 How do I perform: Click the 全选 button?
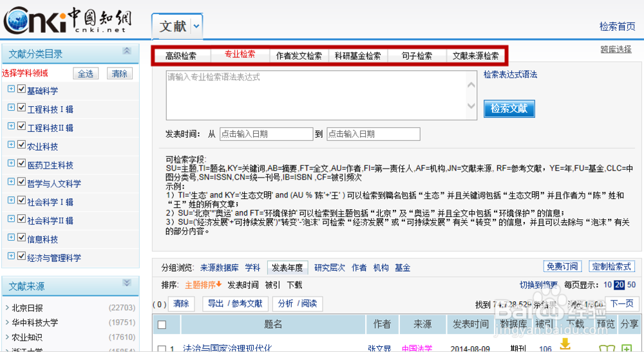coord(86,73)
